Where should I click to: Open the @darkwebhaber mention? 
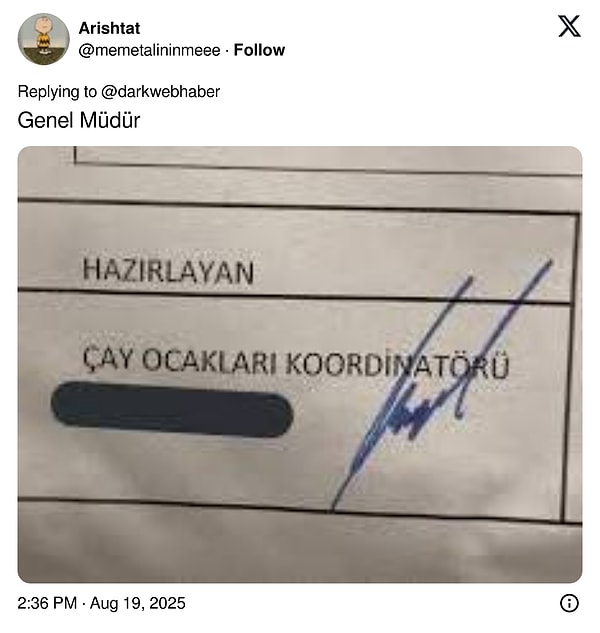point(160,92)
